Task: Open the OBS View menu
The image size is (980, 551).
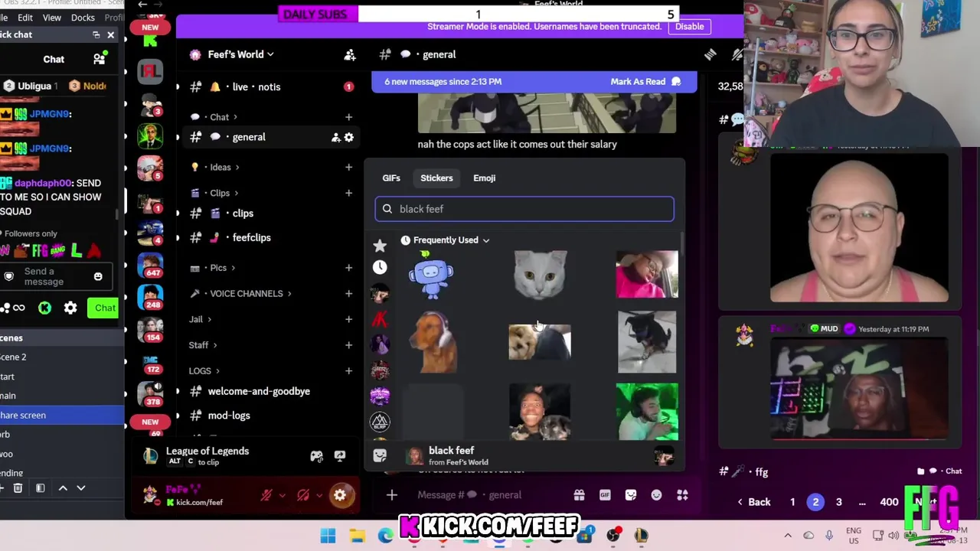Action: pyautogui.click(x=52, y=18)
